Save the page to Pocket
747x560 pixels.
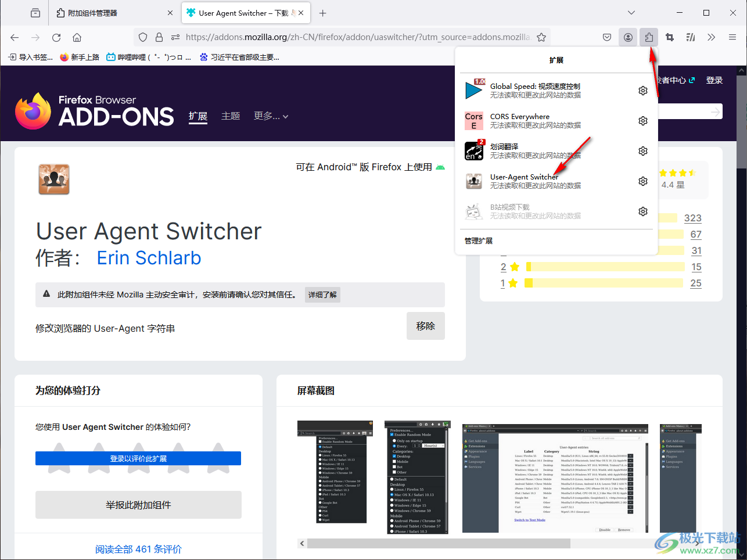pos(607,37)
